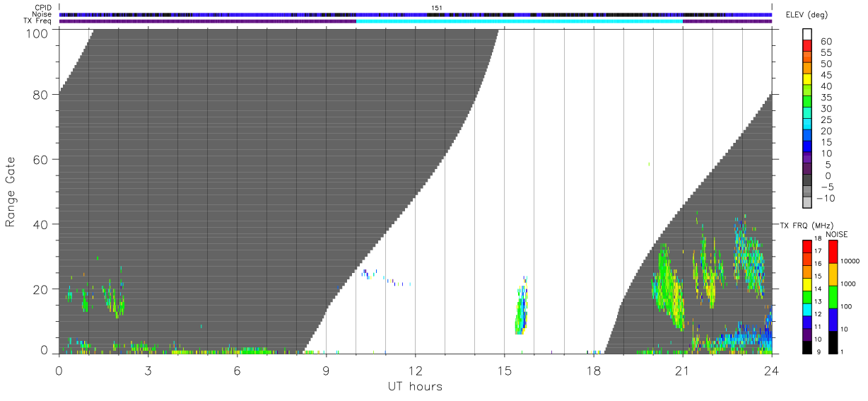This screenshot has height=401, width=868.
Task: Click the 45 label on the ELEV colorbar
Action: tap(826, 75)
